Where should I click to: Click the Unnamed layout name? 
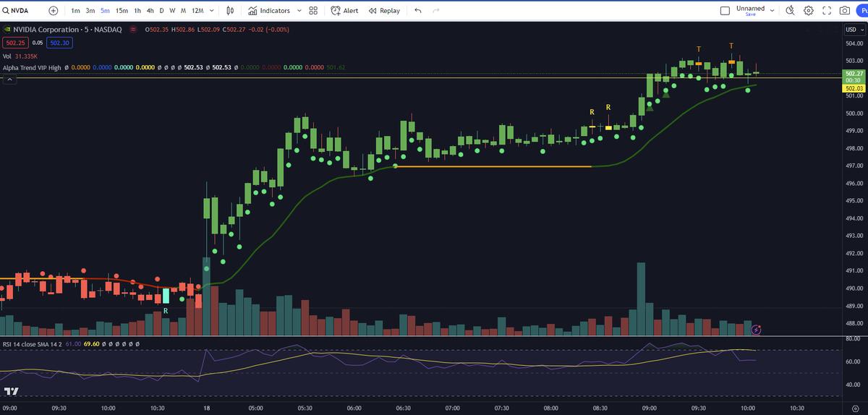point(750,8)
